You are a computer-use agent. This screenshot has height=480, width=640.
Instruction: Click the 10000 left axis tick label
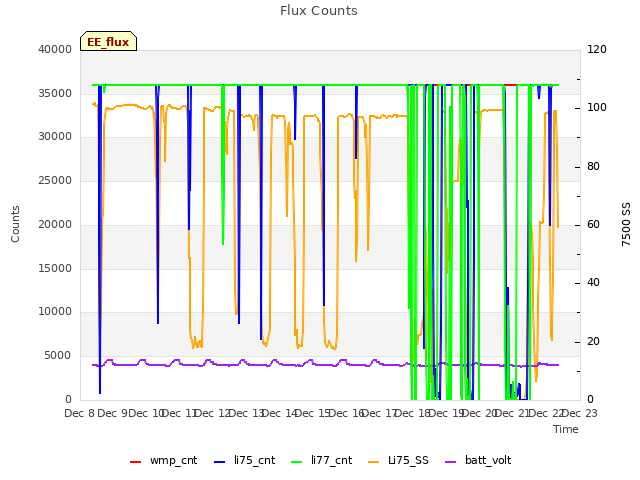(x=55, y=311)
